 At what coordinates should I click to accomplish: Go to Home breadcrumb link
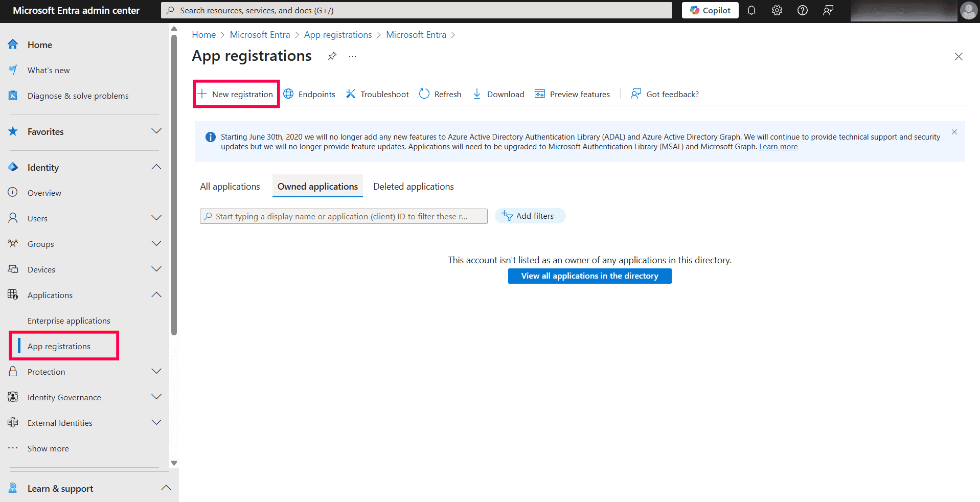tap(203, 35)
